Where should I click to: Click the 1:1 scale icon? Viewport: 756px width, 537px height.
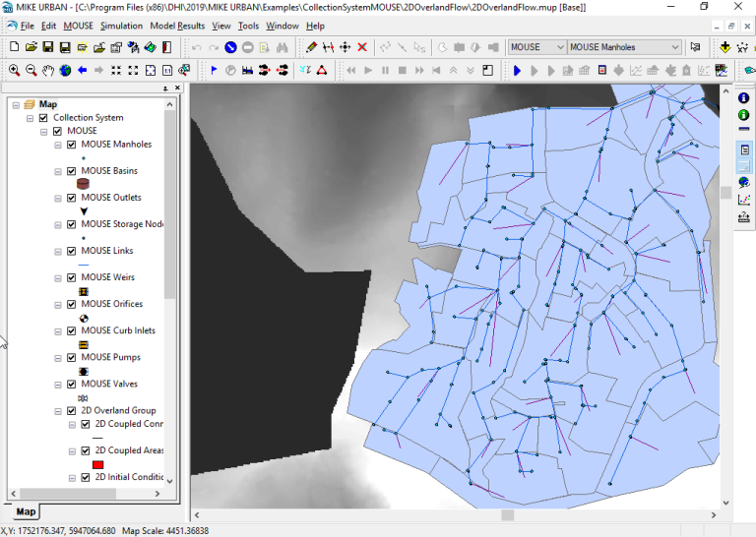pos(166,70)
